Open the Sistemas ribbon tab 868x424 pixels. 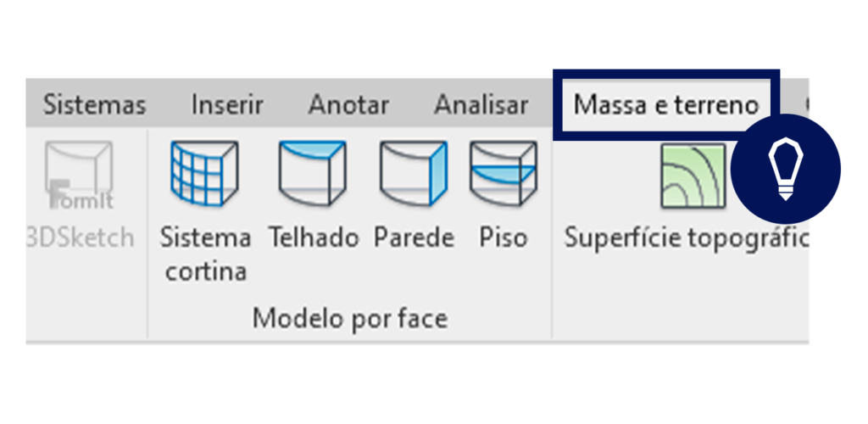(x=95, y=104)
